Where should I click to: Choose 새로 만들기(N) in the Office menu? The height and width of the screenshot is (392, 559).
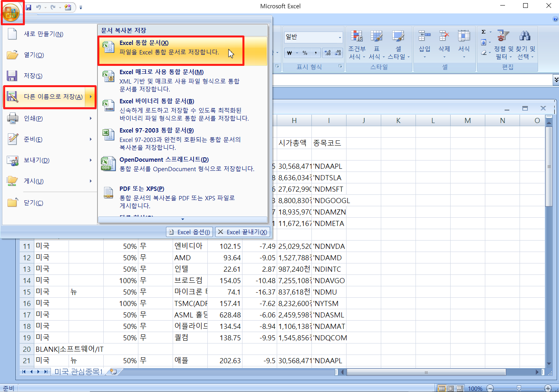click(49, 34)
